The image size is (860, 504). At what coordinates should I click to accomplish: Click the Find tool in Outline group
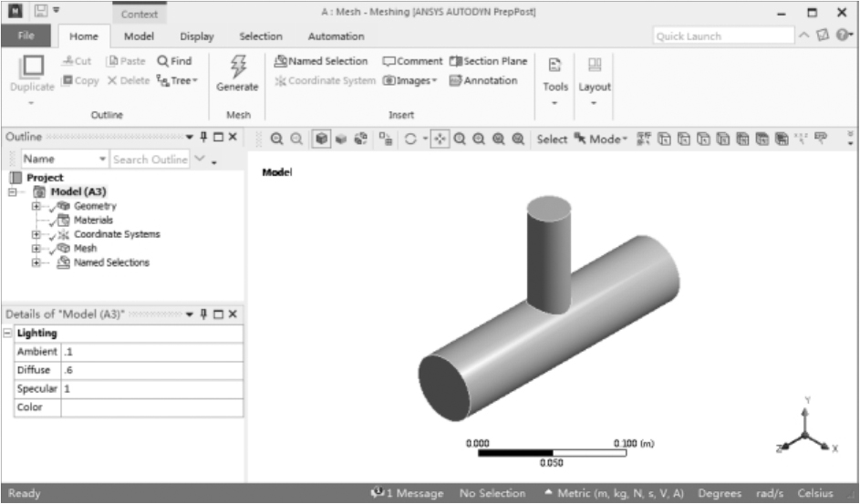[174, 61]
